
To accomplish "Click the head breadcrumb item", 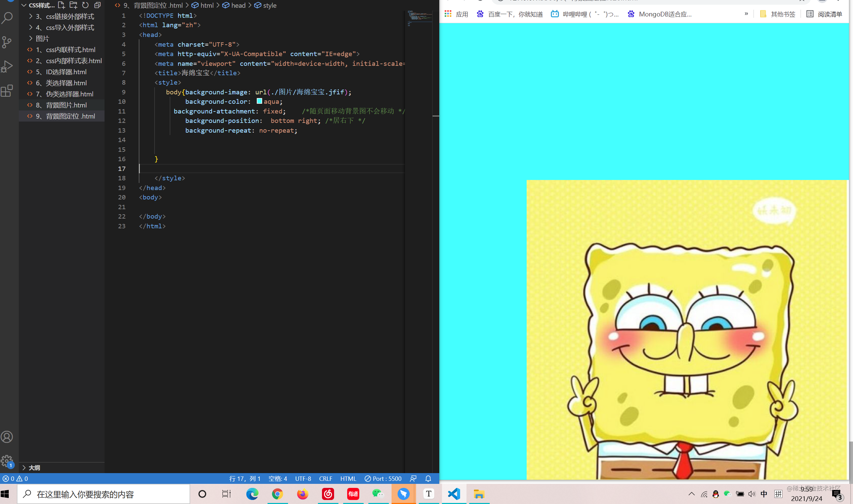I will click(x=234, y=5).
